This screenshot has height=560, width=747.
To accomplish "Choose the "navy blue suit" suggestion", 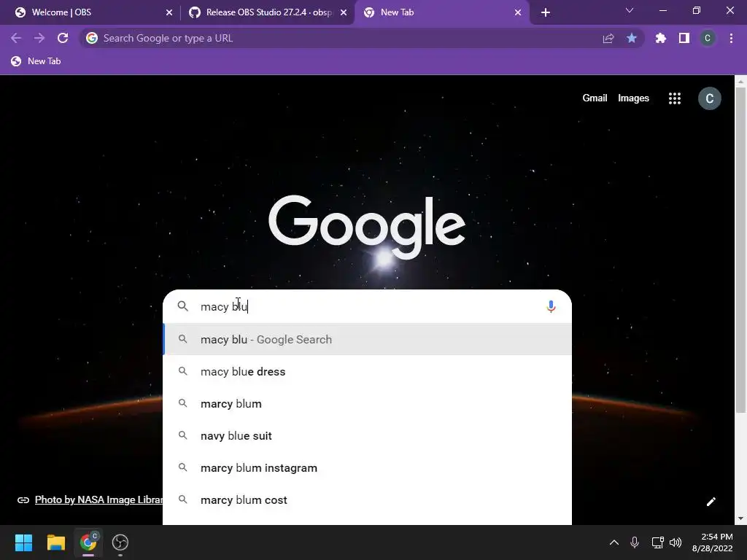I will pyautogui.click(x=368, y=436).
